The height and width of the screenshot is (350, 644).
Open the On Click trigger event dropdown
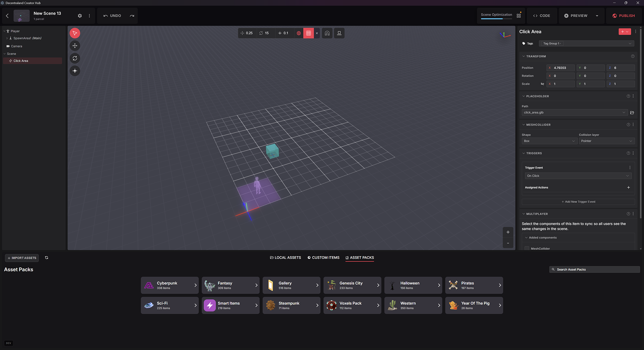click(x=578, y=176)
